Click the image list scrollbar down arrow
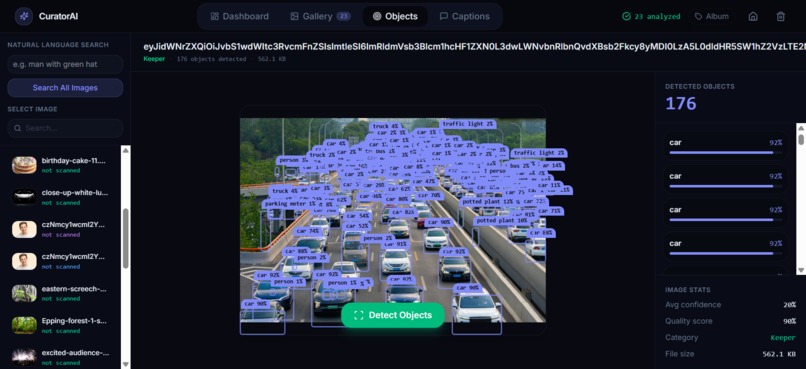The width and height of the screenshot is (806, 369). point(125,364)
